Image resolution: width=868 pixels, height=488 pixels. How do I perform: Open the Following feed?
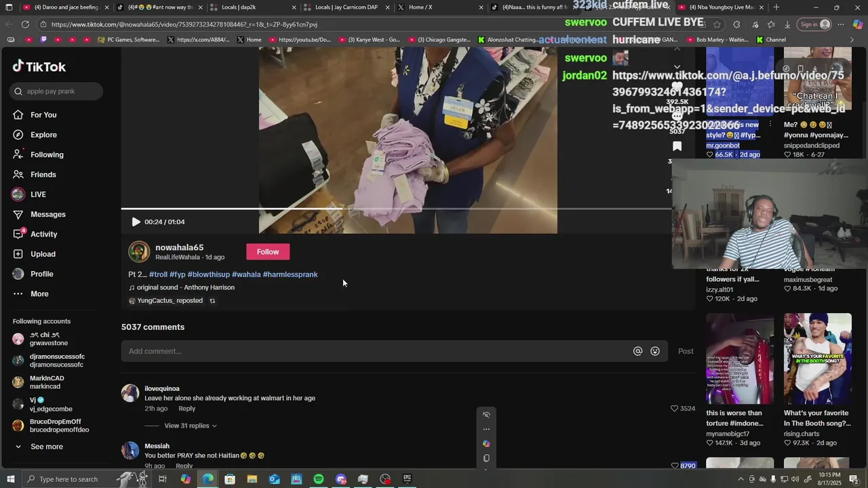47,155
